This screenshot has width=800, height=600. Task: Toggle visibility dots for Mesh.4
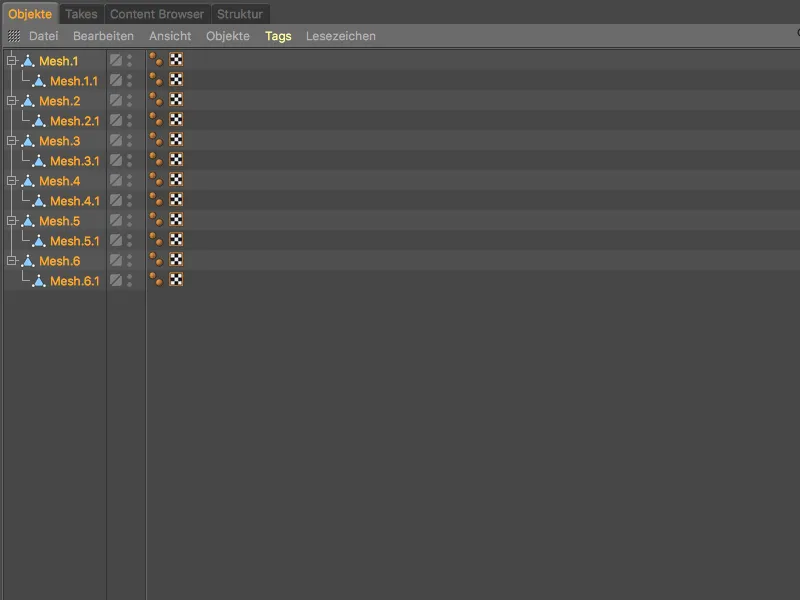[x=130, y=180]
